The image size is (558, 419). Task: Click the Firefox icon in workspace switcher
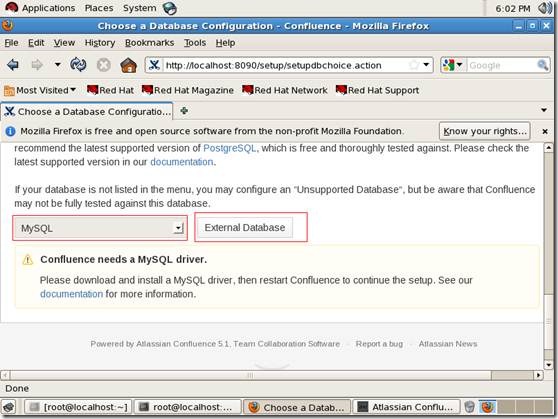click(487, 407)
